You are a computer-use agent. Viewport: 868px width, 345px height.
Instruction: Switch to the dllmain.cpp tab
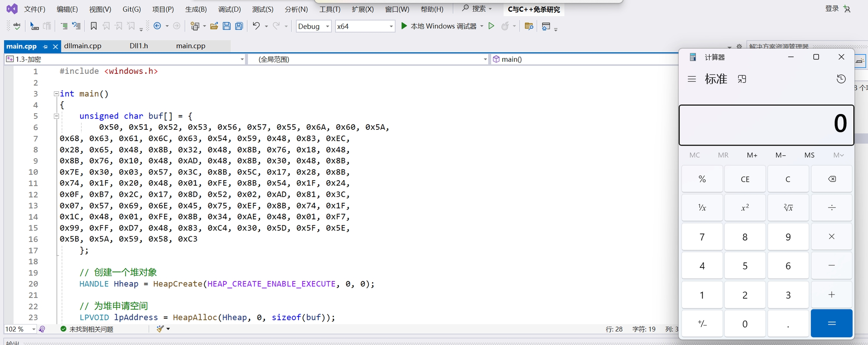pyautogui.click(x=83, y=46)
